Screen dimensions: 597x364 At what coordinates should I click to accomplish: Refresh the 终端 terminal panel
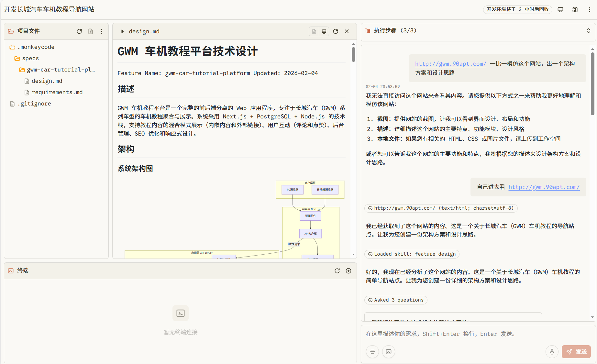pyautogui.click(x=337, y=271)
